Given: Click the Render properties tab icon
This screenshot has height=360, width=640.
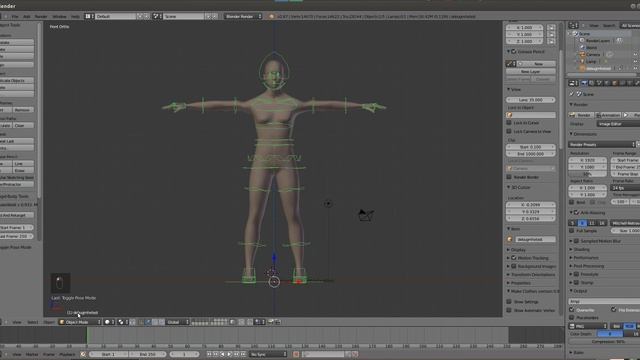Looking at the screenshot, I should [584, 83].
